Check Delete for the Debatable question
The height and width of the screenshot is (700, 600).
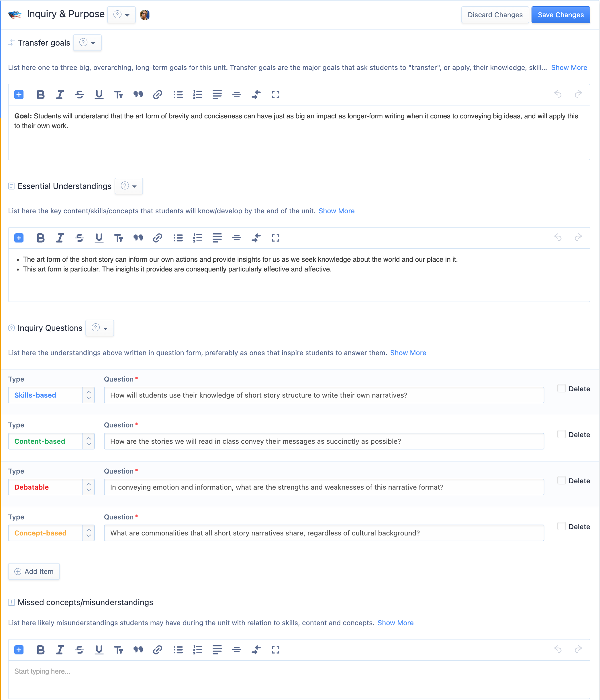pyautogui.click(x=561, y=480)
